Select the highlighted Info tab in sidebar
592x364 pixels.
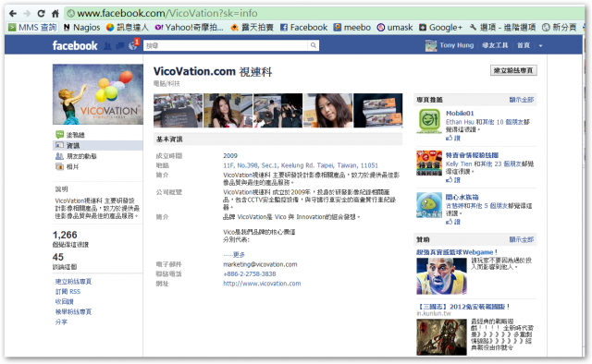pos(98,145)
